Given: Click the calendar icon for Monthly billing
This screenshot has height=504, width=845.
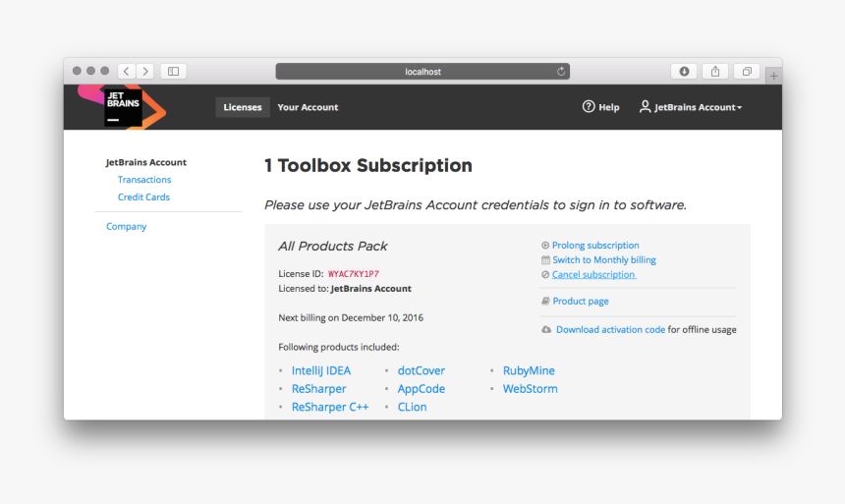Looking at the screenshot, I should 545,259.
